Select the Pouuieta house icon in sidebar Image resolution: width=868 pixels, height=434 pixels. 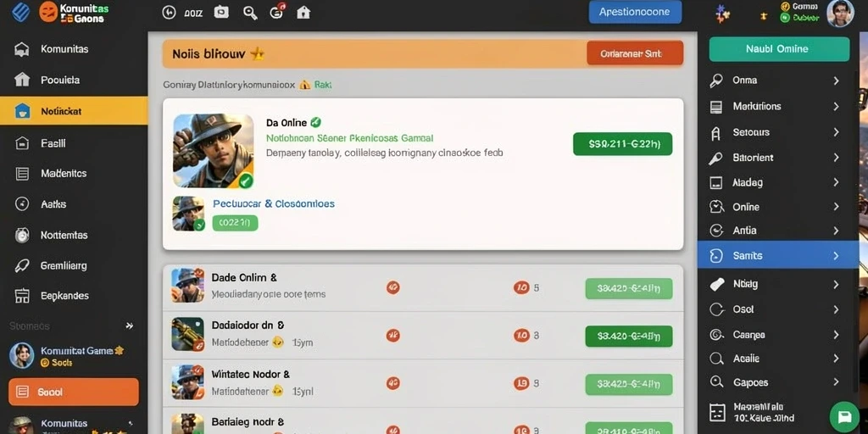tap(21, 80)
